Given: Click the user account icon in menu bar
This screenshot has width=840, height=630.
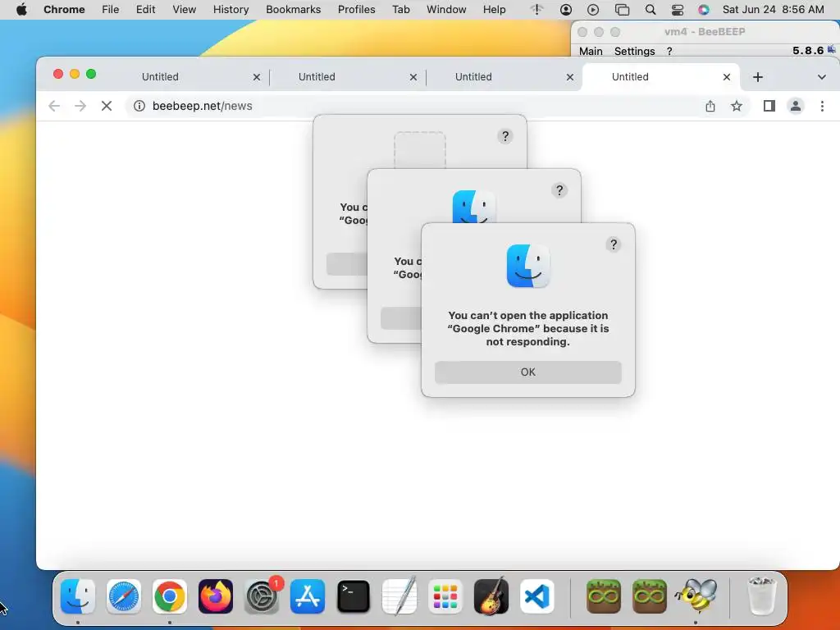Looking at the screenshot, I should coord(566,10).
